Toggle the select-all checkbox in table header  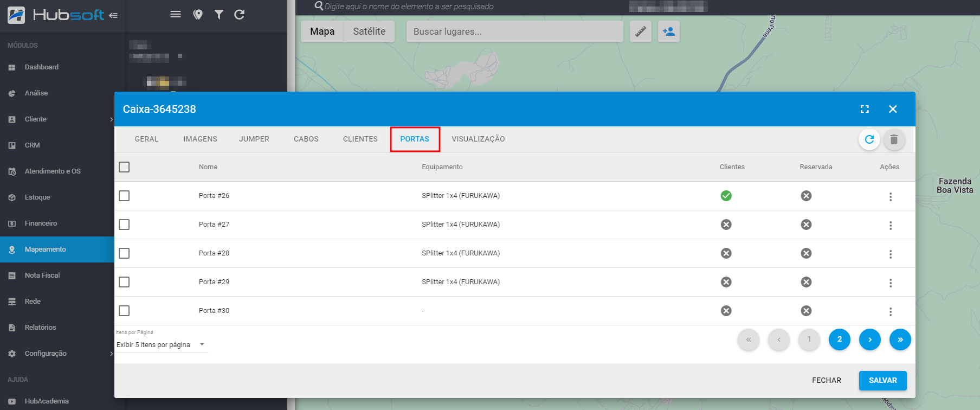tap(124, 167)
